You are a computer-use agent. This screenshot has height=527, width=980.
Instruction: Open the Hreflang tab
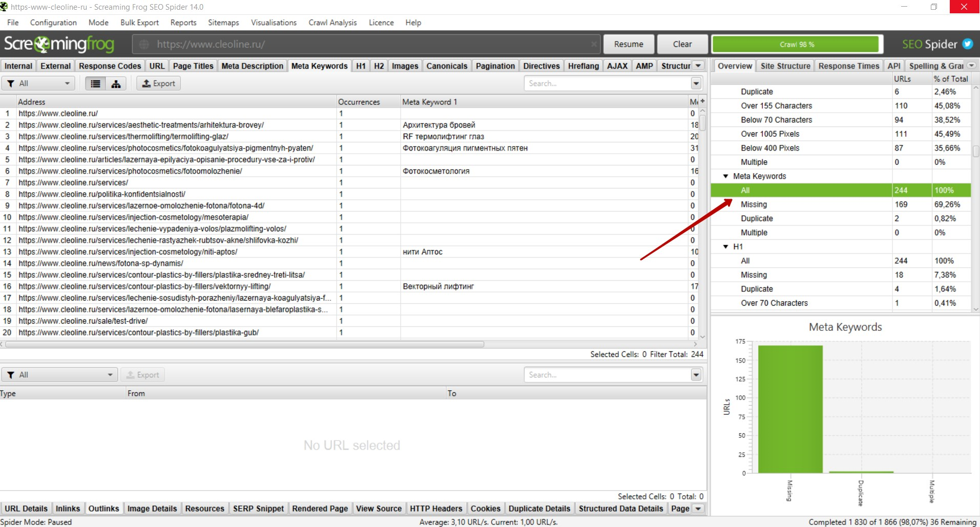click(x=583, y=66)
